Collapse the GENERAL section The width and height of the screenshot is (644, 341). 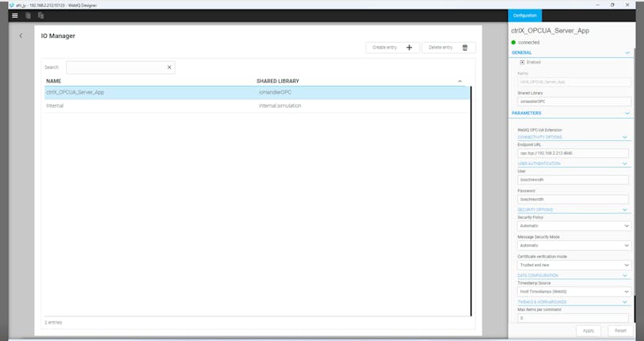(627, 53)
